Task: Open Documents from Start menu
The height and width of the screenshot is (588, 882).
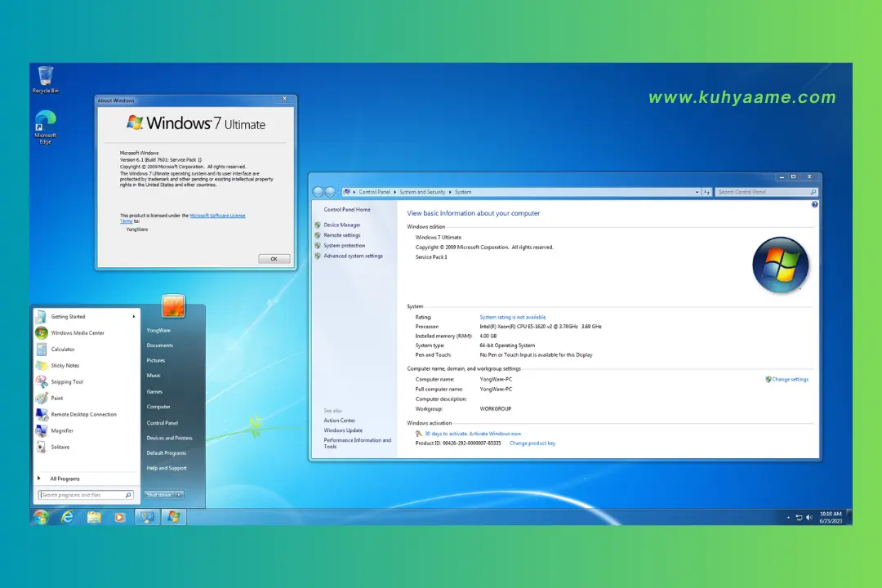Action: [160, 345]
